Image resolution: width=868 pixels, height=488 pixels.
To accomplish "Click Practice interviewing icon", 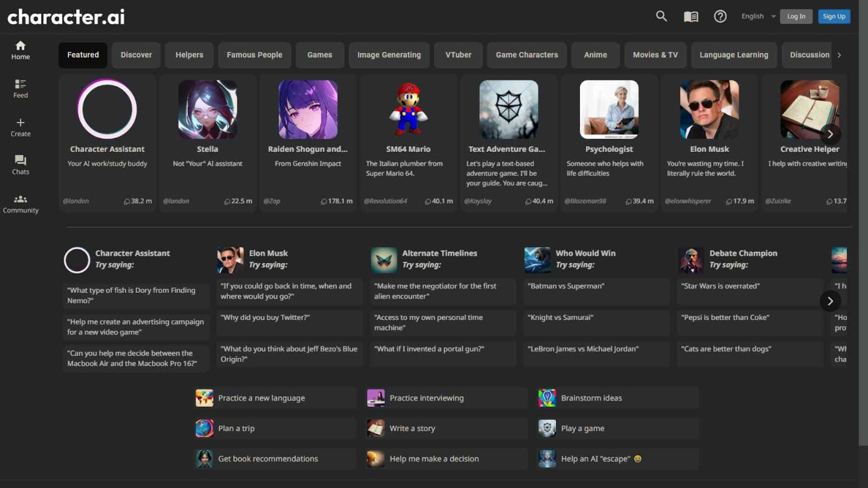I will point(376,398).
